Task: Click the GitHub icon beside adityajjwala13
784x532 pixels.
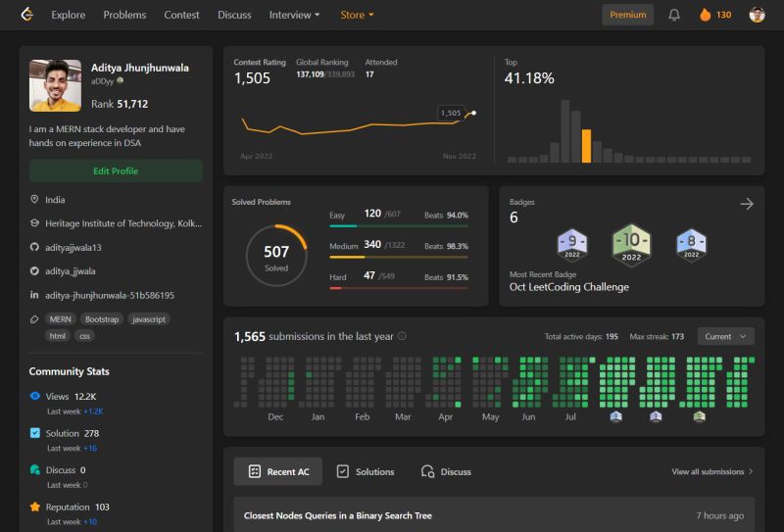Action: pyautogui.click(x=34, y=247)
